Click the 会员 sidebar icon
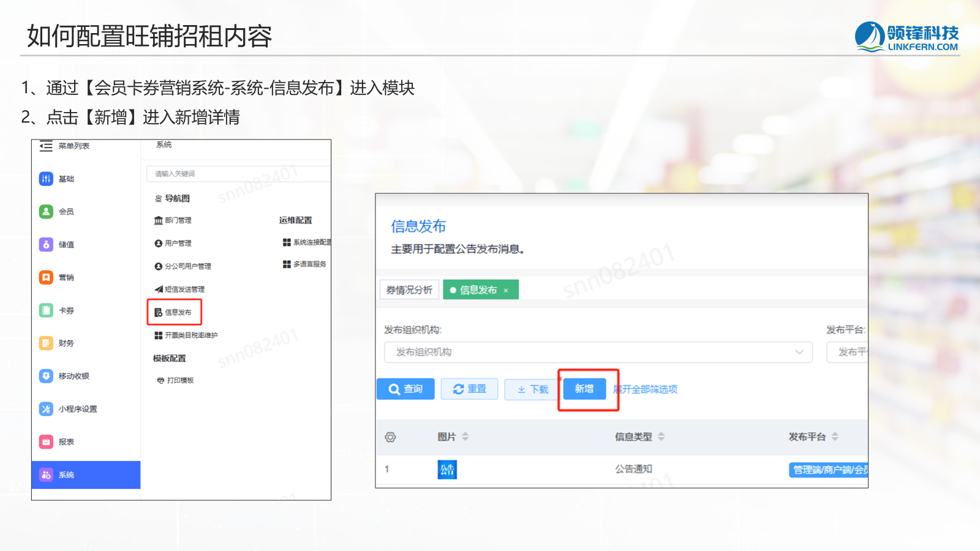Image resolution: width=980 pixels, height=551 pixels. point(46,211)
